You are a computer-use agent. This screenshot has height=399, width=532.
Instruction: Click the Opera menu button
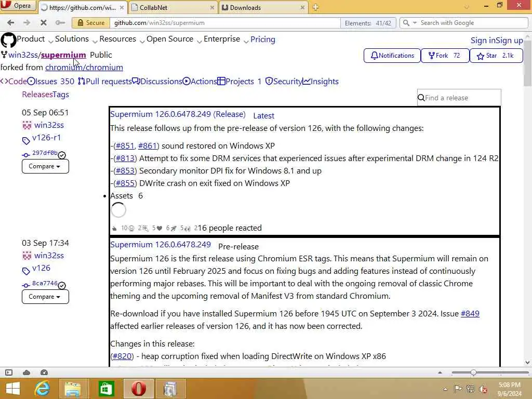pyautogui.click(x=18, y=6)
